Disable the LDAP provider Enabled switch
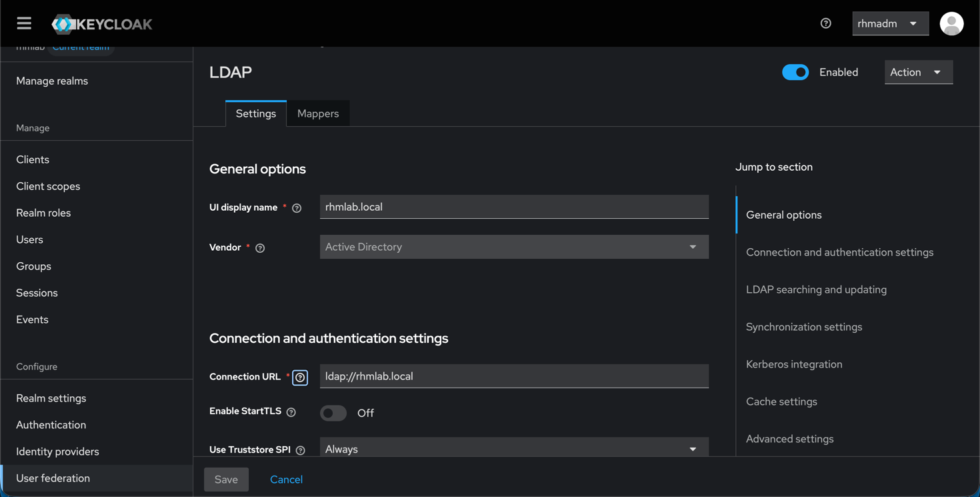This screenshot has height=497, width=980. point(795,72)
